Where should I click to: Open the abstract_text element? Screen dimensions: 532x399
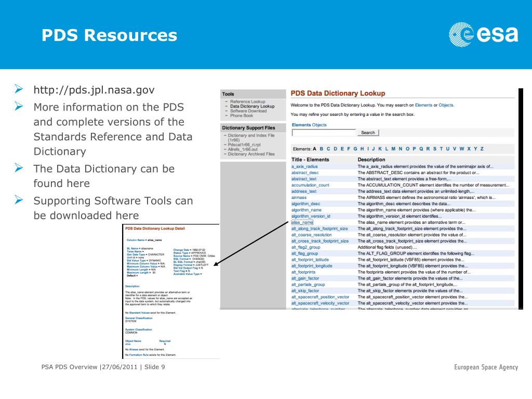(x=303, y=179)
